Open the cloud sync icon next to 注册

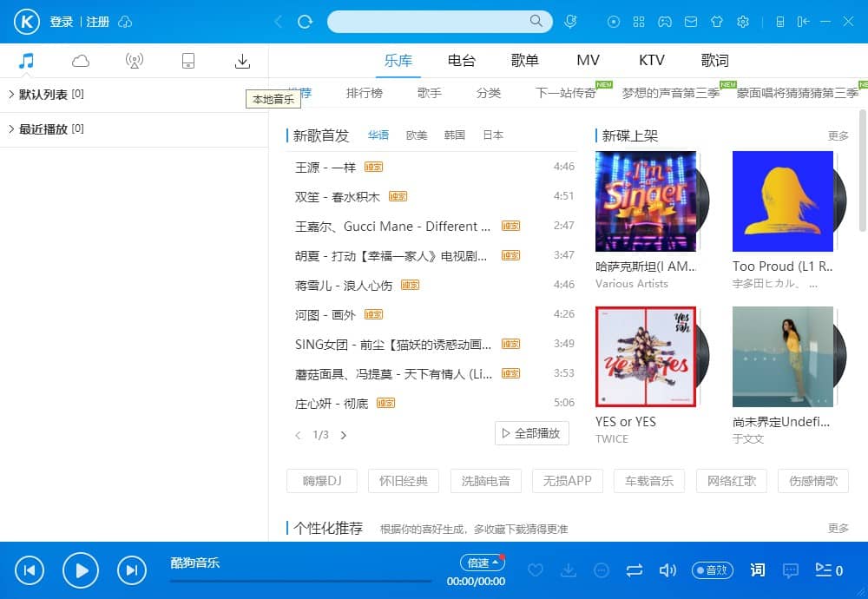(x=126, y=22)
